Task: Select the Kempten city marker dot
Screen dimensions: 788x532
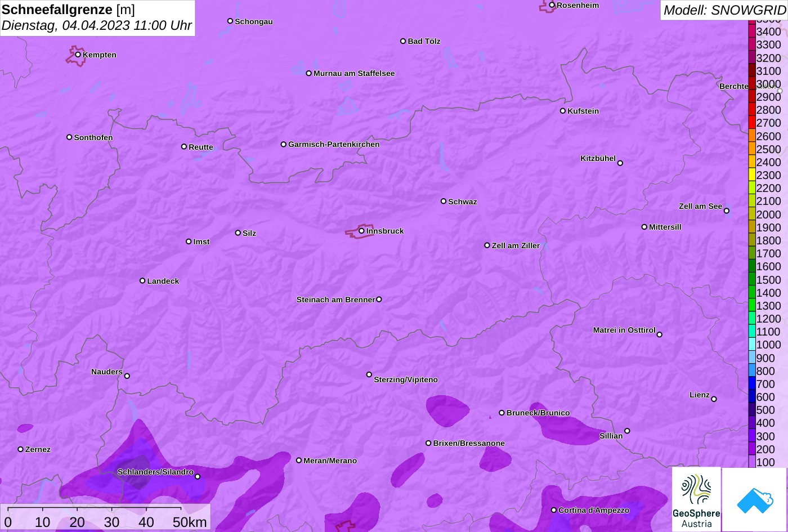Action: coord(78,55)
